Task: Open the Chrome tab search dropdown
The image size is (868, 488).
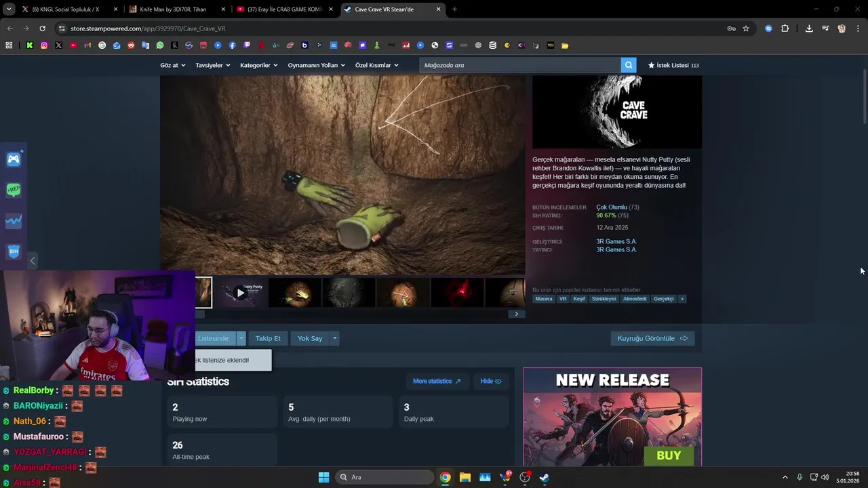Action: pos(9,9)
